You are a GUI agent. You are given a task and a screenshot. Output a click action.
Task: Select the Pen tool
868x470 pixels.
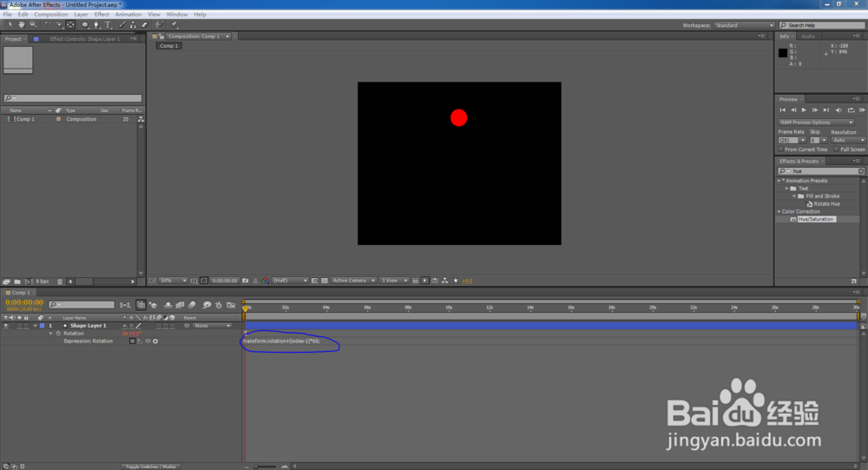point(96,25)
